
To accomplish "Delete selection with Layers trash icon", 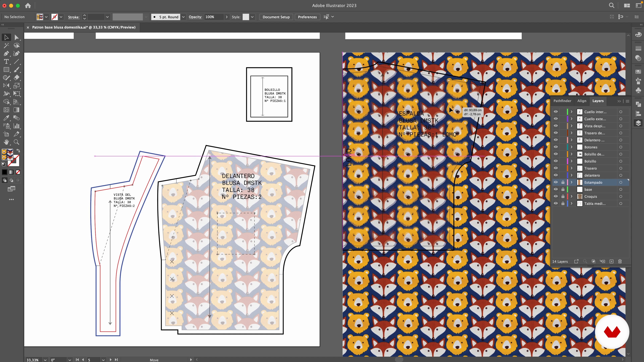I will [x=620, y=261].
